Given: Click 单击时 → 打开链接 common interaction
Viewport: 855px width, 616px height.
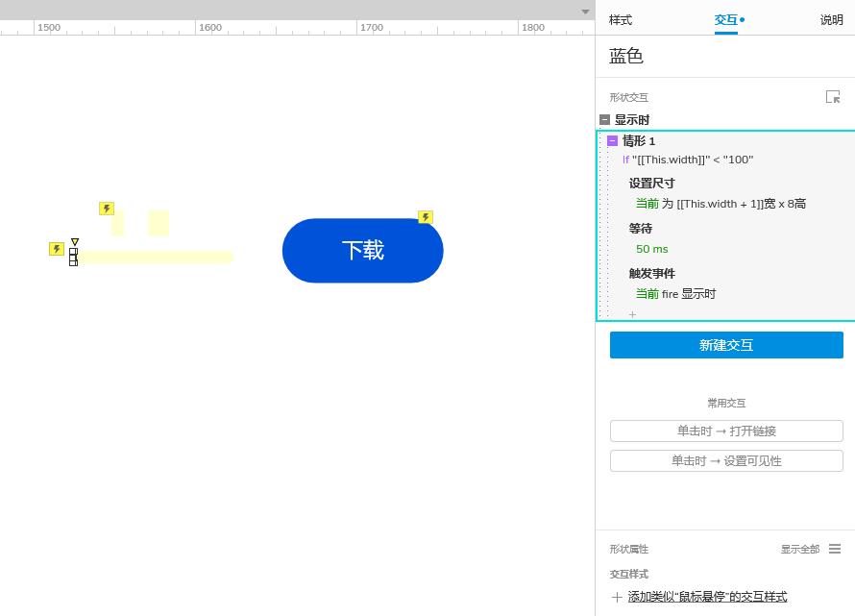Looking at the screenshot, I should click(x=726, y=431).
